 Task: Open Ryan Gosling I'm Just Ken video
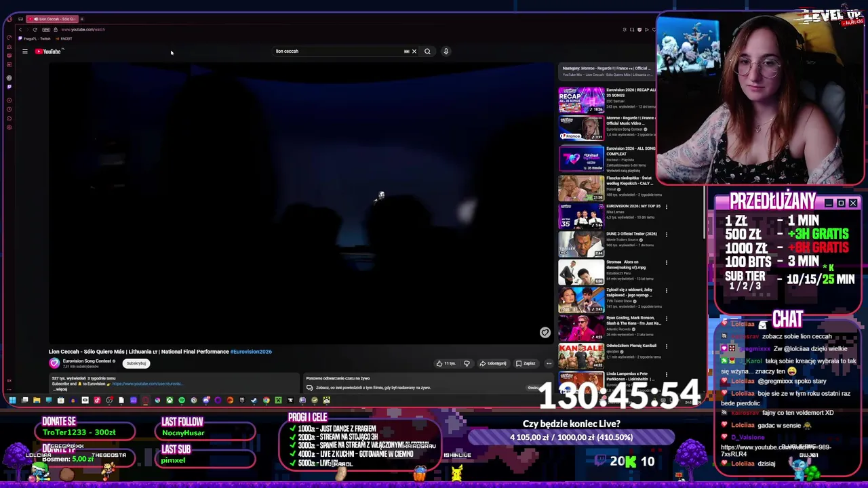tap(581, 329)
